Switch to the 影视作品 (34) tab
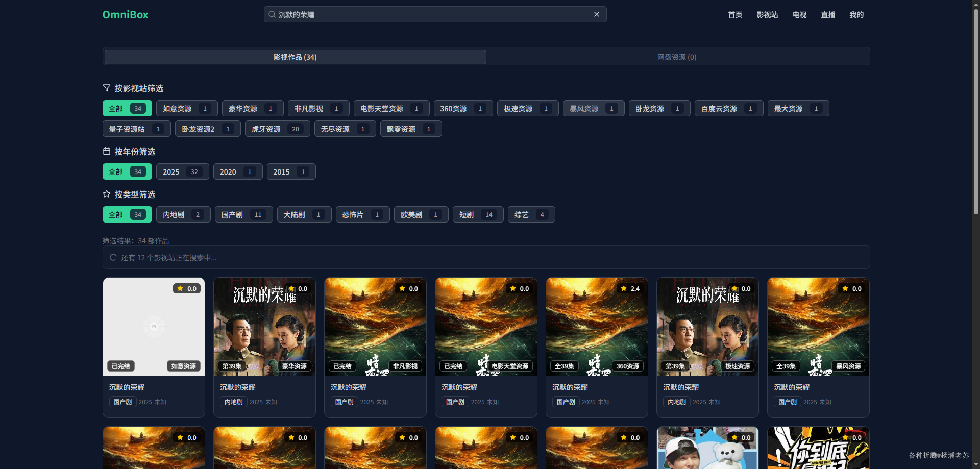This screenshot has width=980, height=469. click(295, 57)
